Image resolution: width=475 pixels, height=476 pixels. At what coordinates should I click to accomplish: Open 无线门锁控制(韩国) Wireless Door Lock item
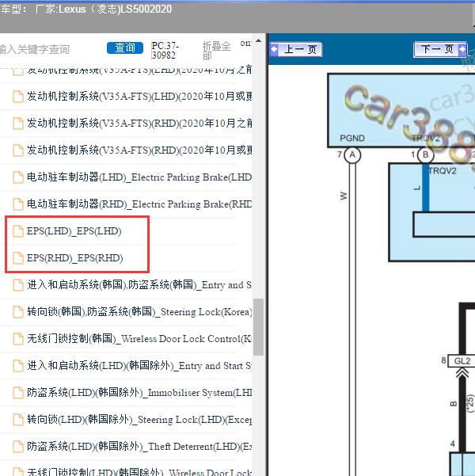point(139,338)
